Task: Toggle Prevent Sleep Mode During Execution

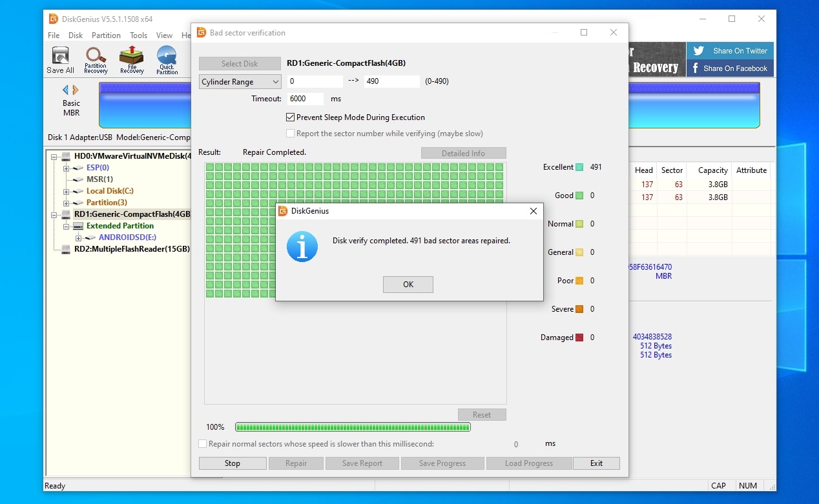Action: [x=291, y=117]
